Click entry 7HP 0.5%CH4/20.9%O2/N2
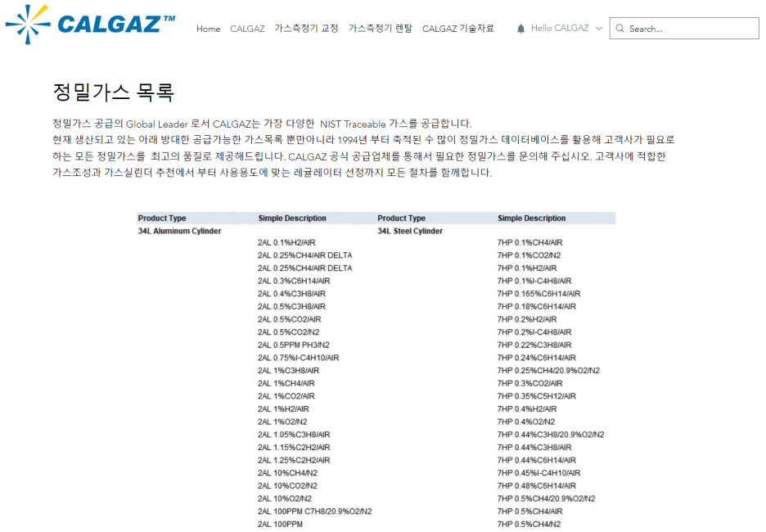 [x=546, y=498]
